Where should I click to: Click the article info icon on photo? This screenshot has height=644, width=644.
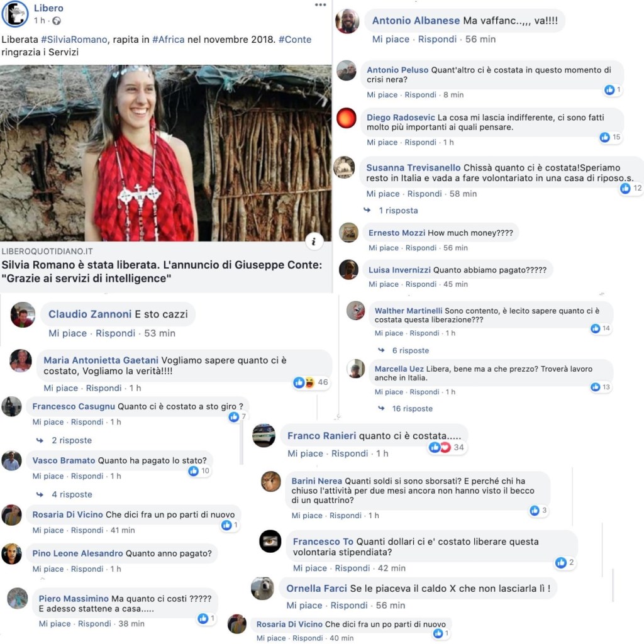(x=314, y=241)
